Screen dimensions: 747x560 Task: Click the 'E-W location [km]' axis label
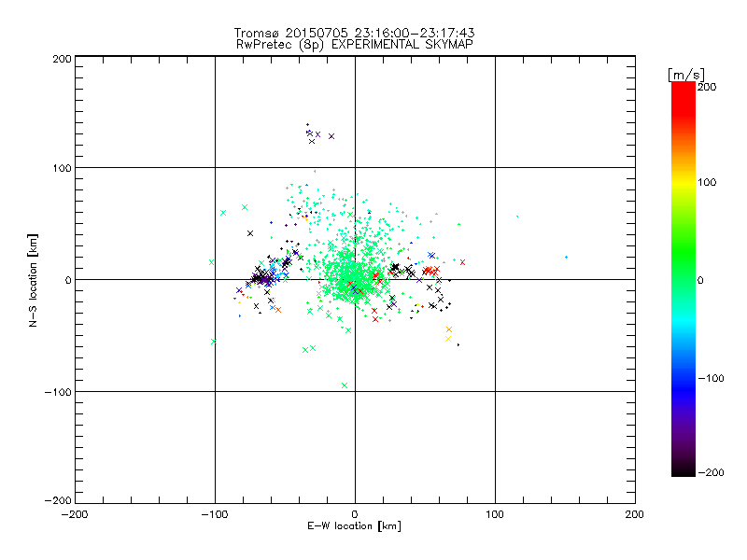coord(354,526)
